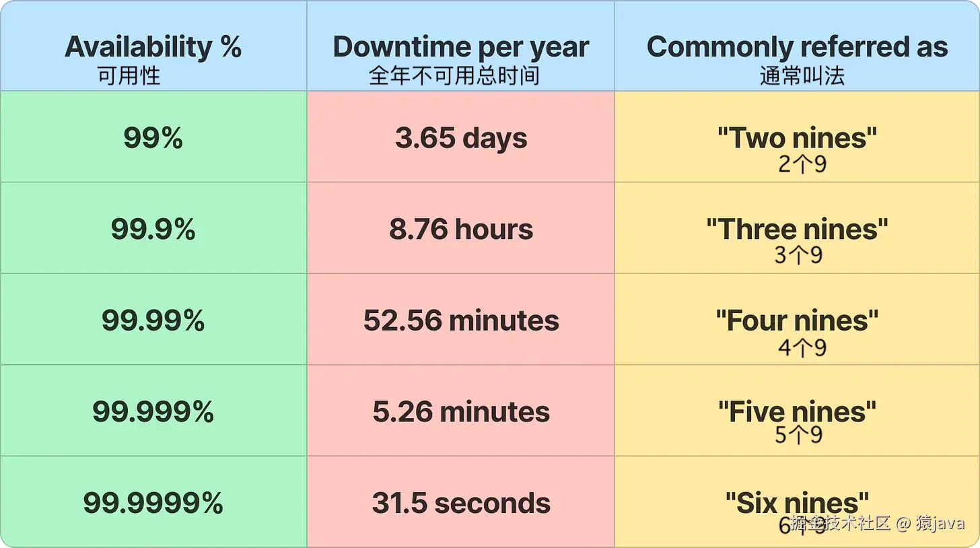Click the "Commonly referred as" column header

point(797,47)
